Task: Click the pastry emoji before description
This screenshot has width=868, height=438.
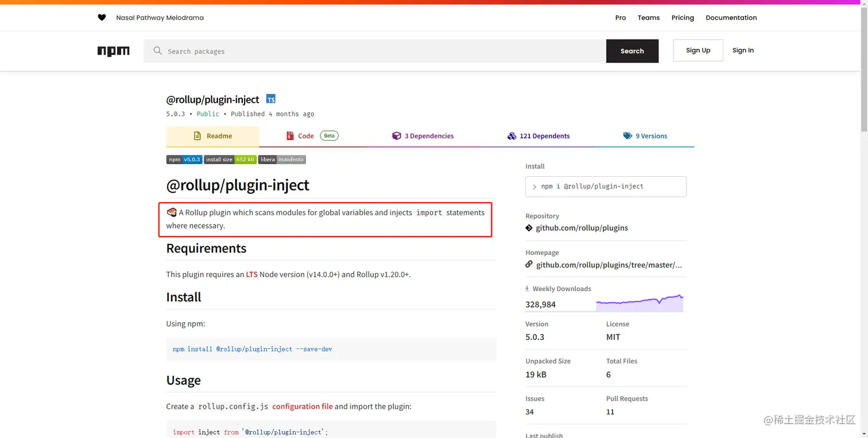Action: [x=172, y=212]
